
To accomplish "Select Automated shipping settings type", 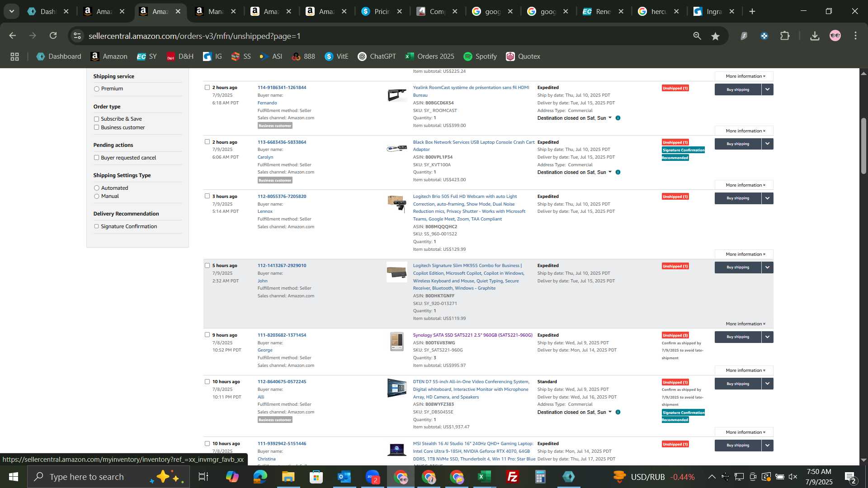I will [96, 188].
